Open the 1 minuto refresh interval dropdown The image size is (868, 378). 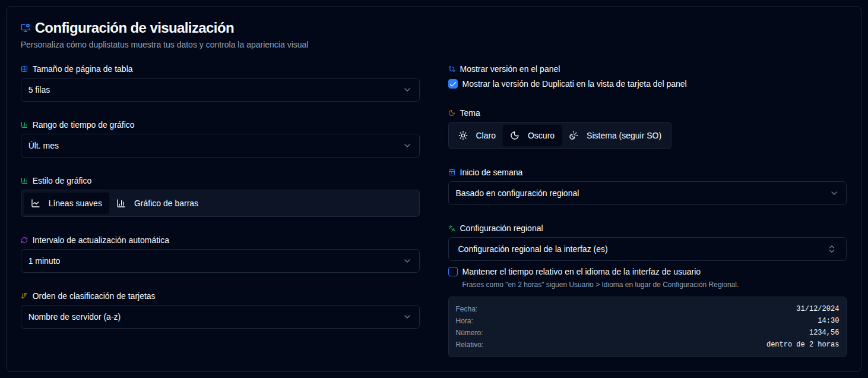click(x=220, y=261)
